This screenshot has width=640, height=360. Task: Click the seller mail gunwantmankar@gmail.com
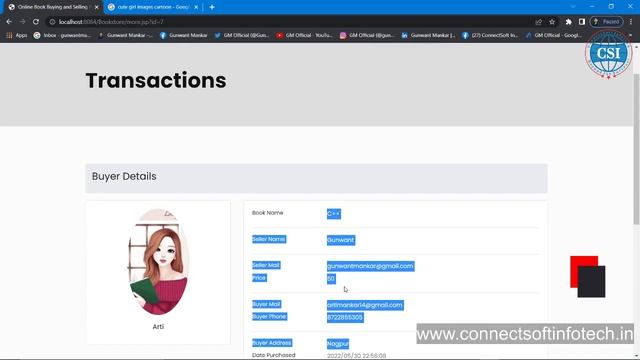[x=370, y=266]
